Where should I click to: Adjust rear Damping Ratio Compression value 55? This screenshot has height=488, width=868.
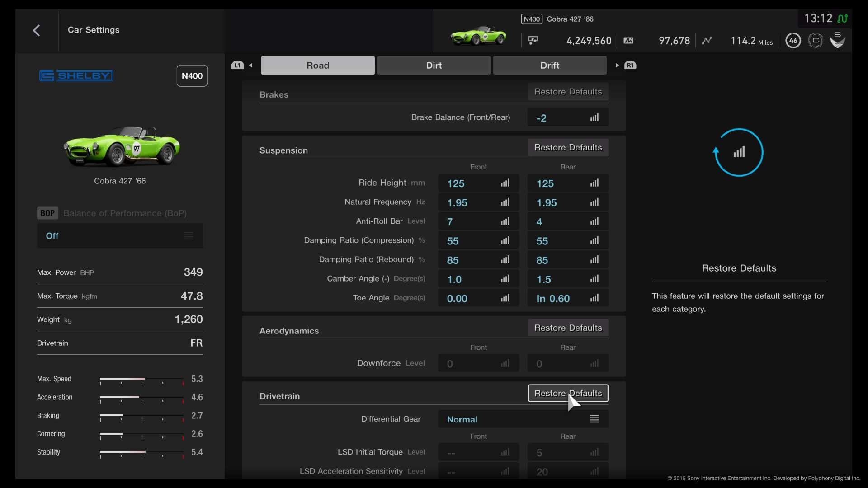[568, 241]
